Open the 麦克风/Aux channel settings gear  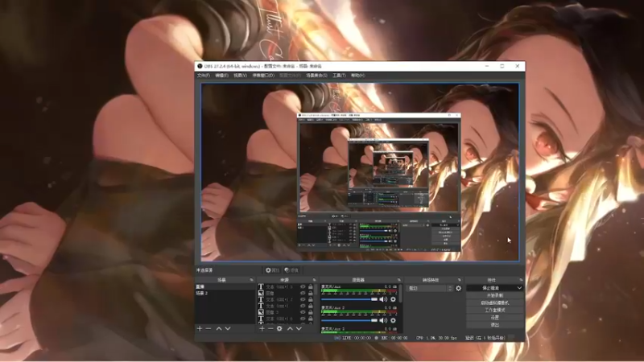393,299
